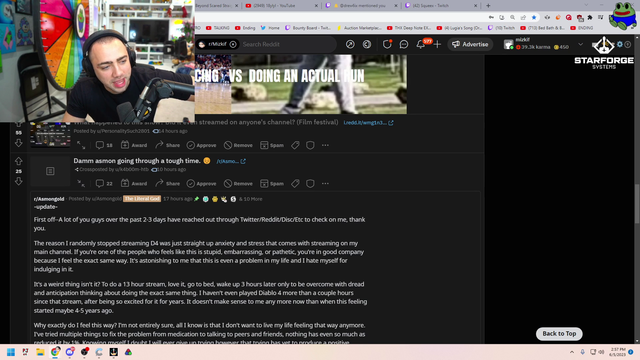
Task: Collapse the 'Damm asmon' post preview
Action: click(81, 184)
